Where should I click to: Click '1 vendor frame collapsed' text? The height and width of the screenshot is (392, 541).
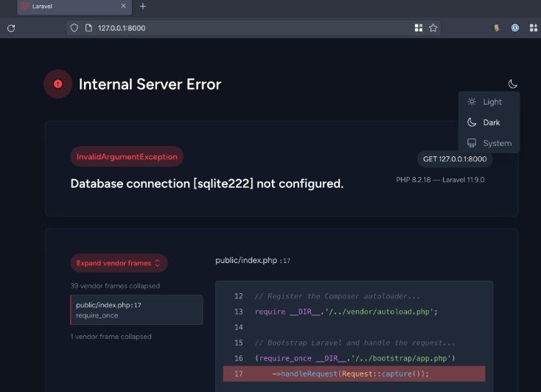click(111, 337)
